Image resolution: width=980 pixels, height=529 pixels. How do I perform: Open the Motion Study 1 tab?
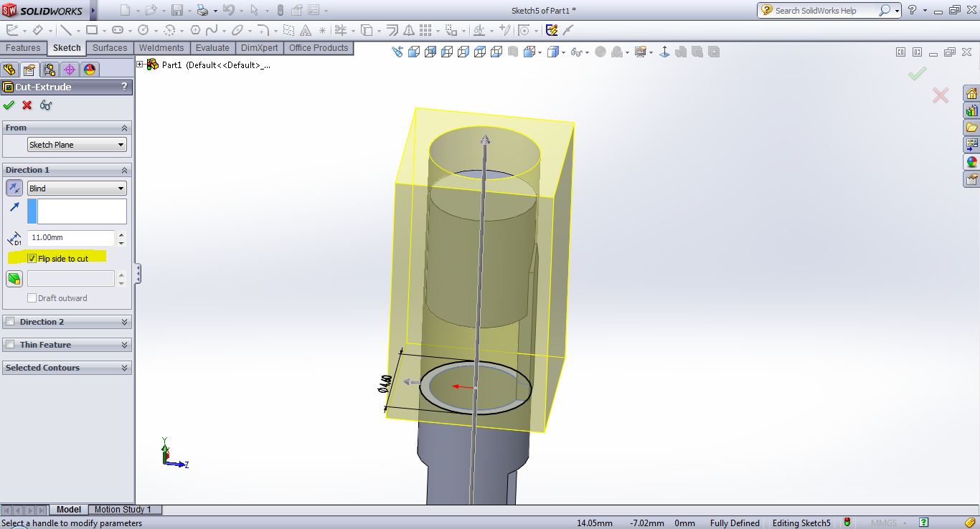[123, 510]
